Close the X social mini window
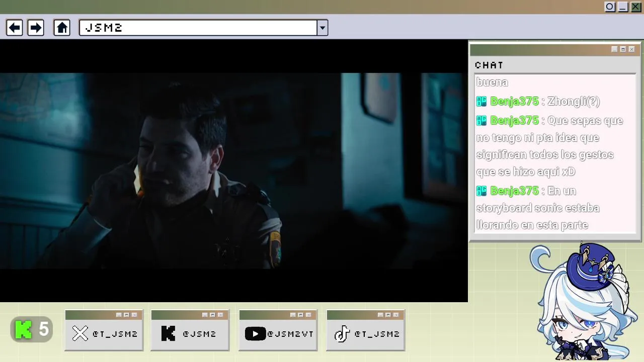 (x=134, y=315)
